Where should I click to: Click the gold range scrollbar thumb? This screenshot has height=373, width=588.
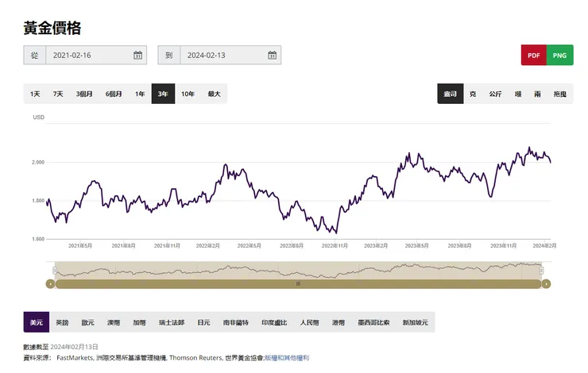coord(298,284)
